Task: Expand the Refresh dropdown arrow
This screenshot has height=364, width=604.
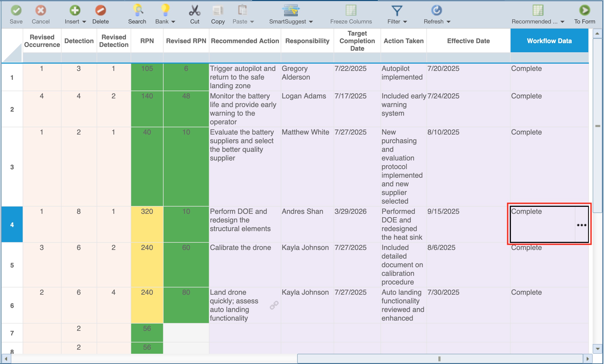Action: 449,22
